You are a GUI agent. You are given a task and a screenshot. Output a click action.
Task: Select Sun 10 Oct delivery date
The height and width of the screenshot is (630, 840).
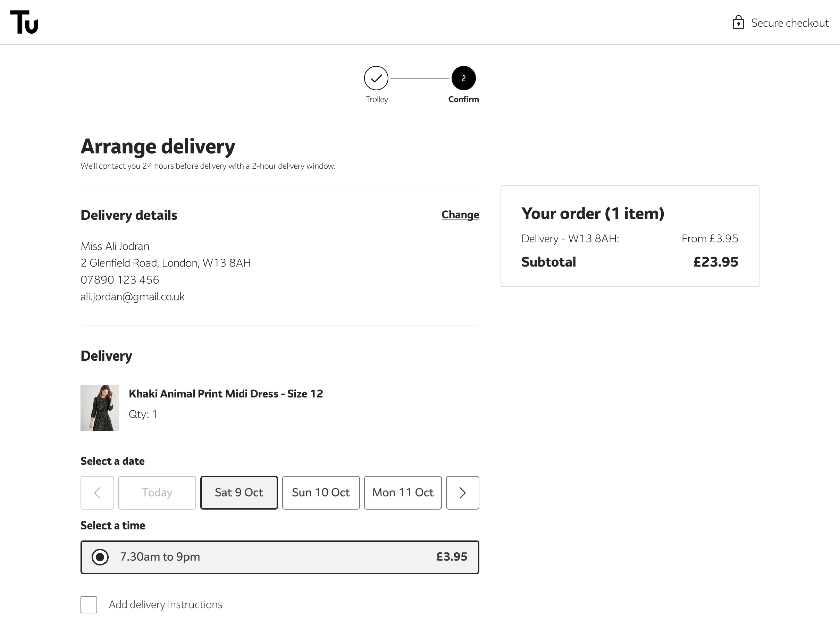pos(321,493)
